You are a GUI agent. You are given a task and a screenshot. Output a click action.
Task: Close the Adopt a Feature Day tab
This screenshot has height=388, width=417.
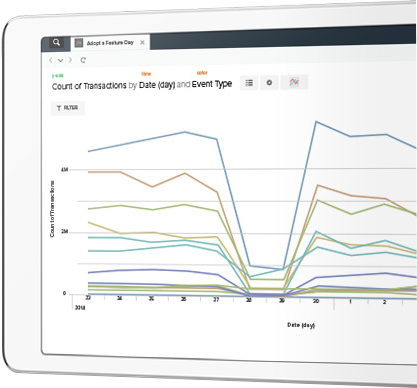coord(142,42)
